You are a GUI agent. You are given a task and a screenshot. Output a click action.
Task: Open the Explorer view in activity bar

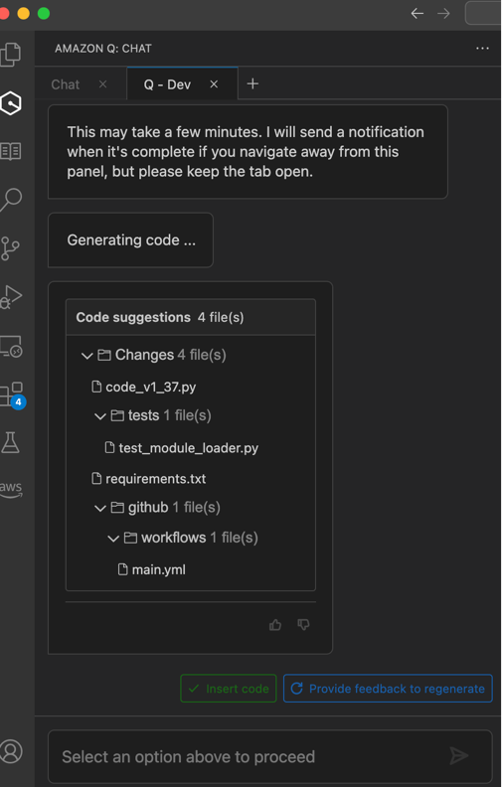[x=11, y=54]
